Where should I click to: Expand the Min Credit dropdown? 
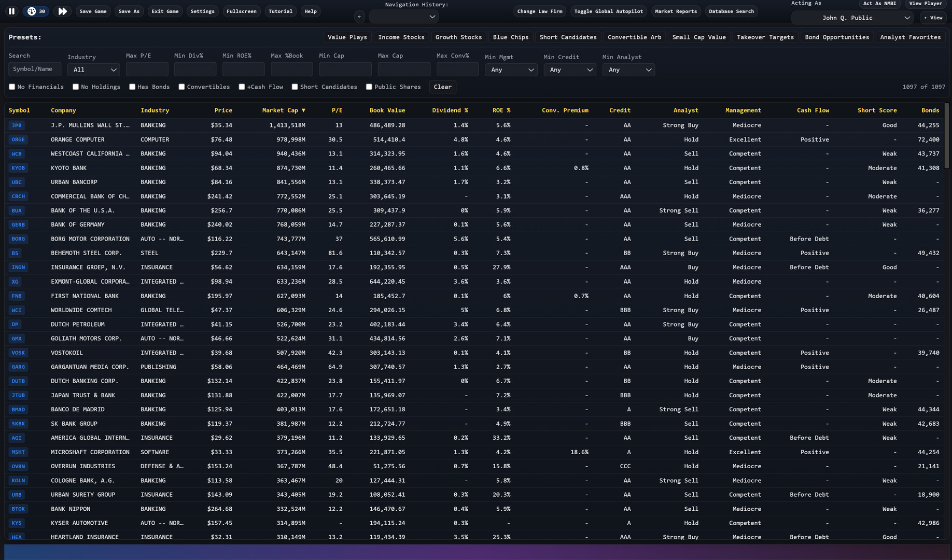(569, 70)
